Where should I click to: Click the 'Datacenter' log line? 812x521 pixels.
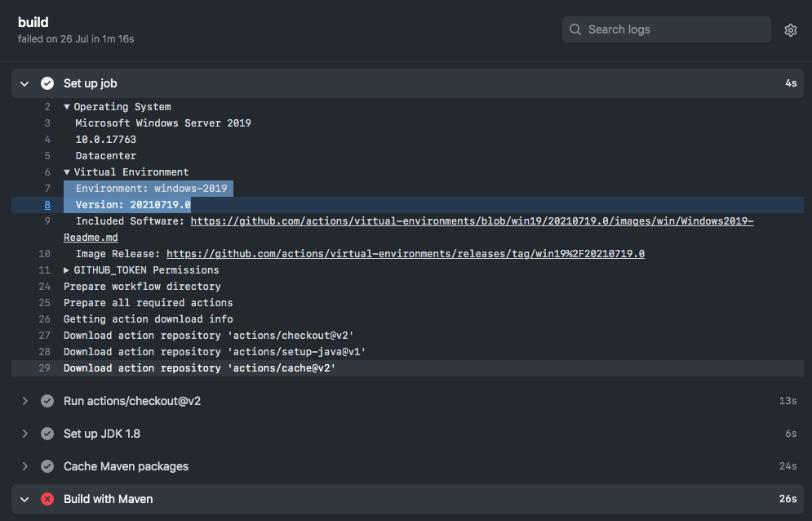click(105, 156)
